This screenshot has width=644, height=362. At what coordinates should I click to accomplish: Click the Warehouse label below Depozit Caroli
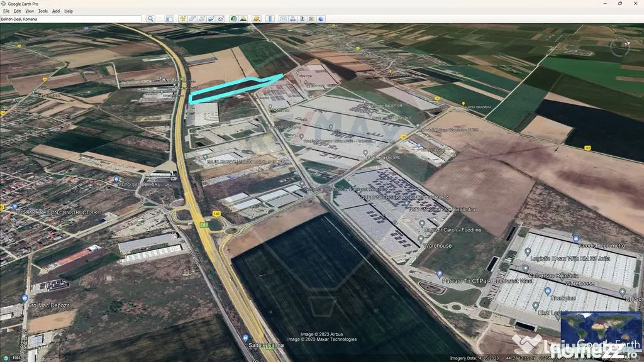(x=438, y=246)
